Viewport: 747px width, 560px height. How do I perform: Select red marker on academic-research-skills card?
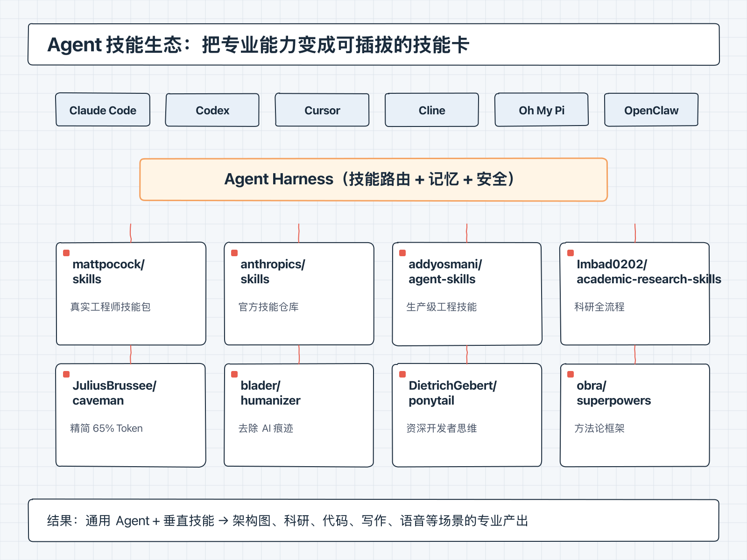point(571,253)
